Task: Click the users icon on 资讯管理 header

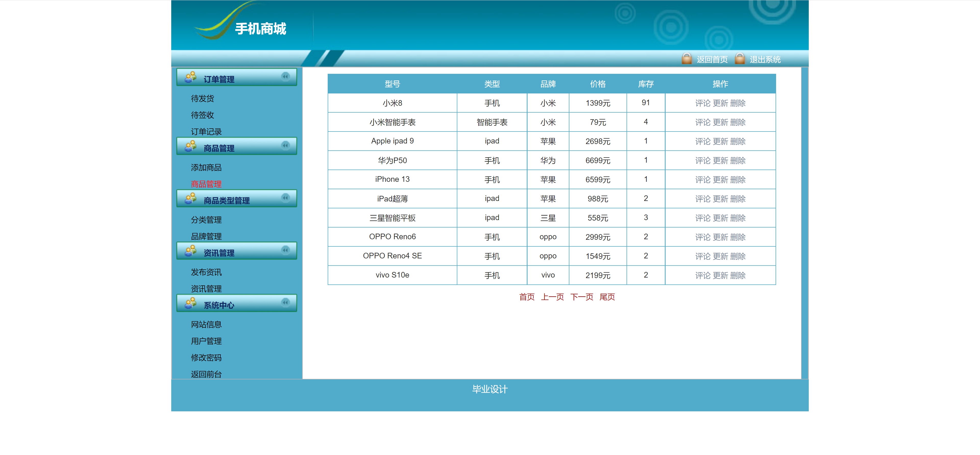Action: coord(190,251)
